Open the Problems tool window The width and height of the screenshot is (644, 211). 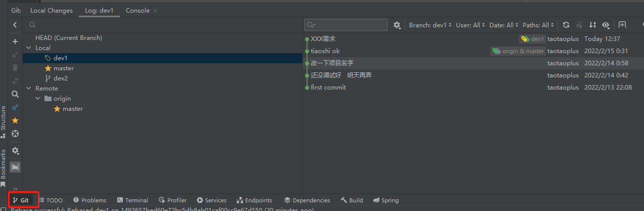point(89,200)
